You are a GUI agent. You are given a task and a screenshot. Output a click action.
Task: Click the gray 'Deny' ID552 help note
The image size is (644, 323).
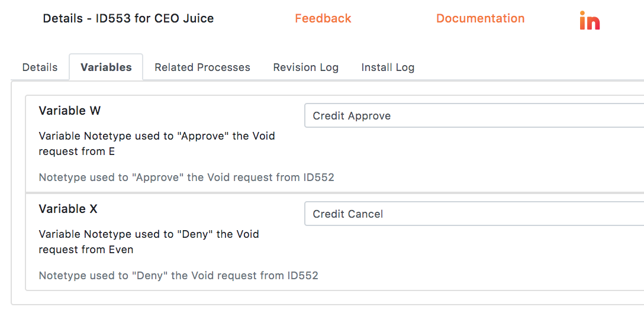pyautogui.click(x=178, y=276)
